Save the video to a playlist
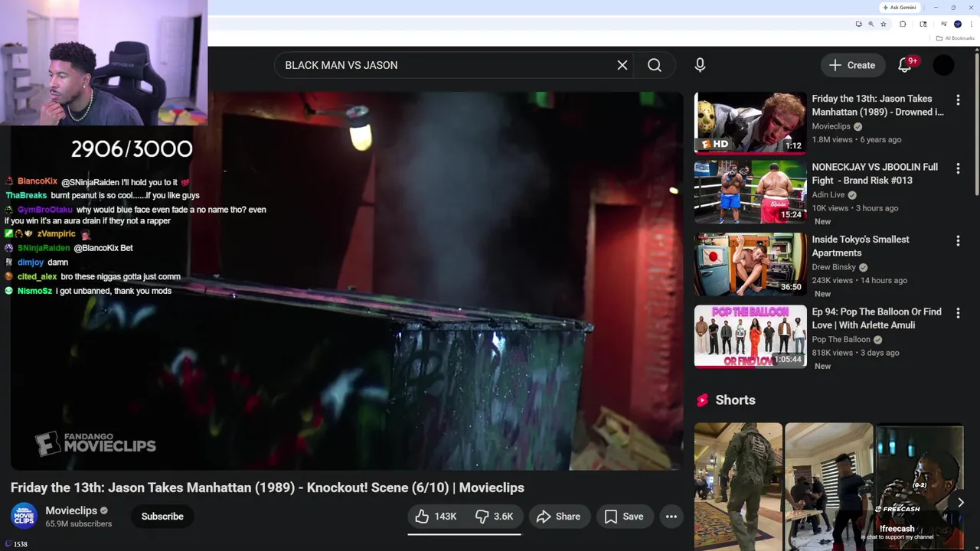980x551 pixels. click(625, 517)
